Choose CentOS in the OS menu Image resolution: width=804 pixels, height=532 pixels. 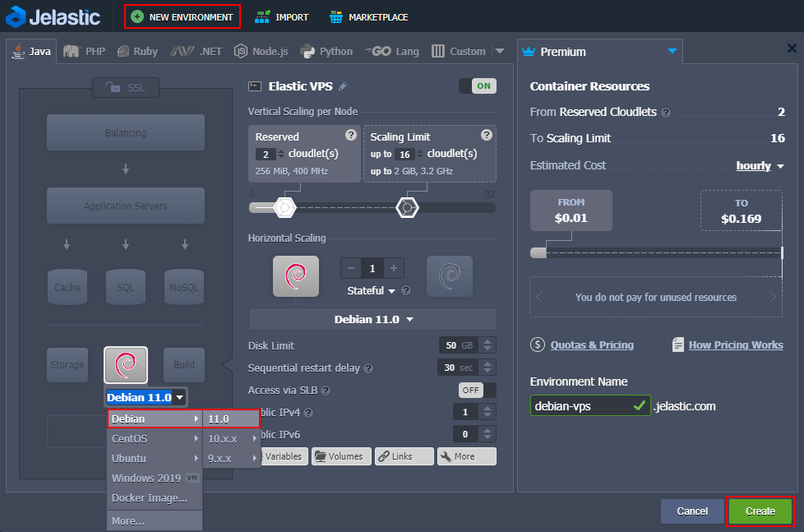(x=155, y=438)
